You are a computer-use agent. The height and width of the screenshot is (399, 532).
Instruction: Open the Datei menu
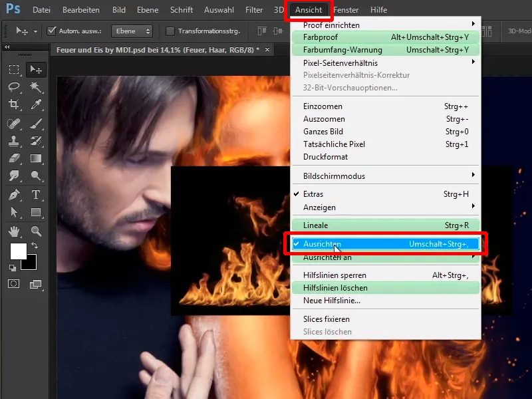tap(41, 10)
